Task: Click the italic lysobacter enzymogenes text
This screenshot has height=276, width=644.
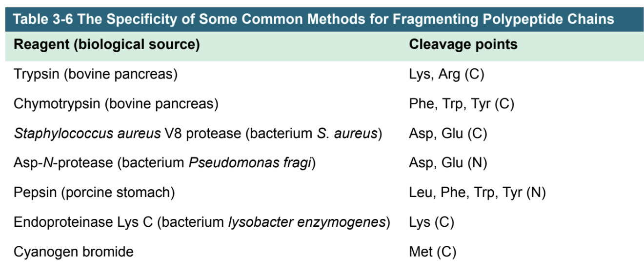Action: click(307, 222)
